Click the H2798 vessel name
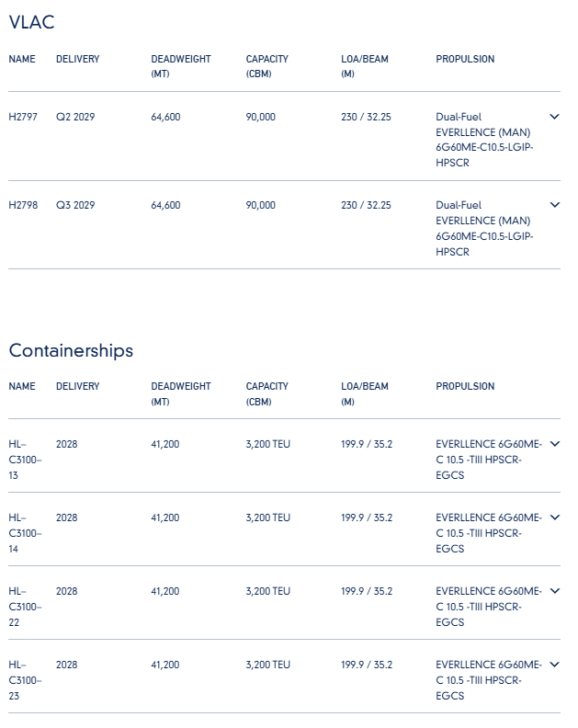The width and height of the screenshot is (578, 728). [x=23, y=205]
